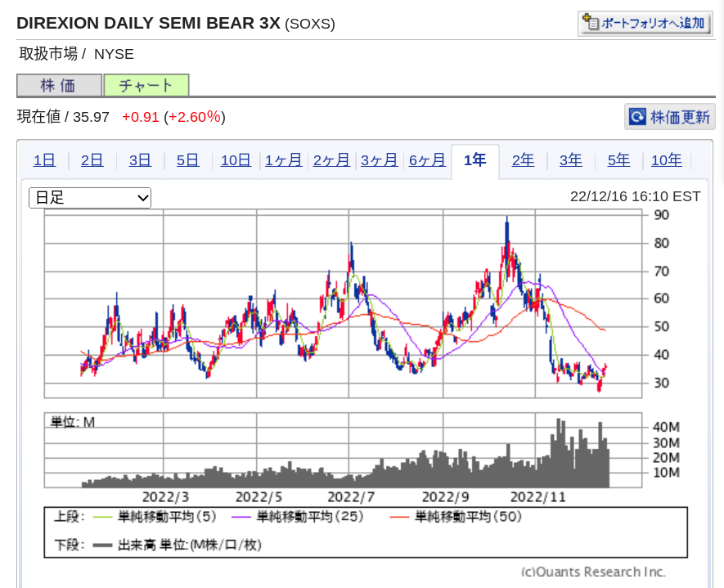Click the percent change +2.60% text
This screenshot has width=724, height=588.
click(x=195, y=117)
